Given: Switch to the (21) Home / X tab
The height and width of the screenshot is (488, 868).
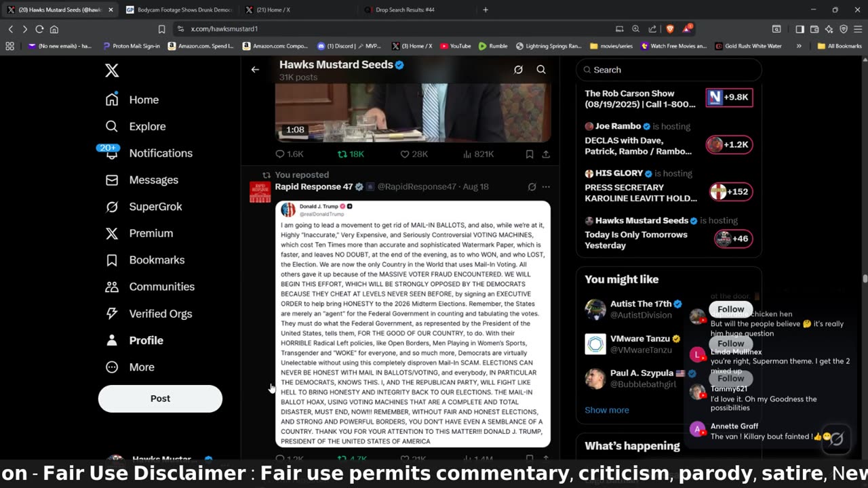Looking at the screenshot, I should (298, 9).
